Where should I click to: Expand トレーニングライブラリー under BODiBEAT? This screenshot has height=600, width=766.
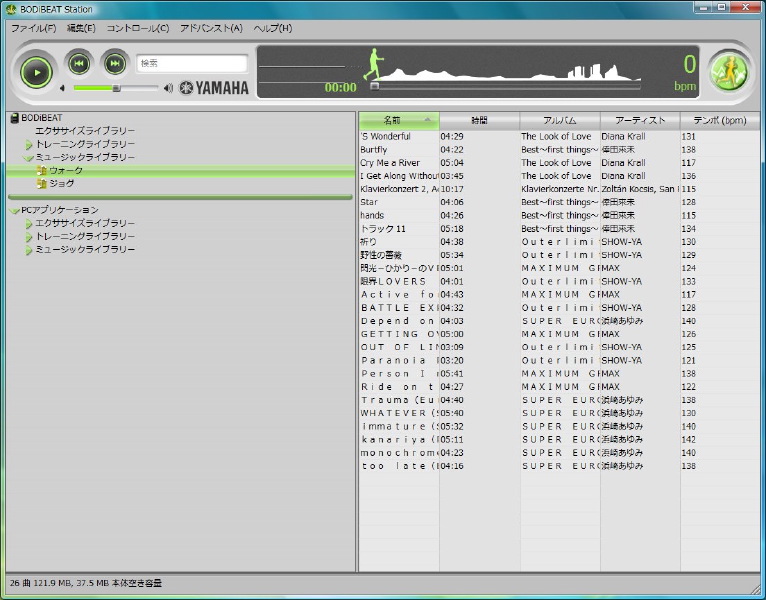point(29,145)
